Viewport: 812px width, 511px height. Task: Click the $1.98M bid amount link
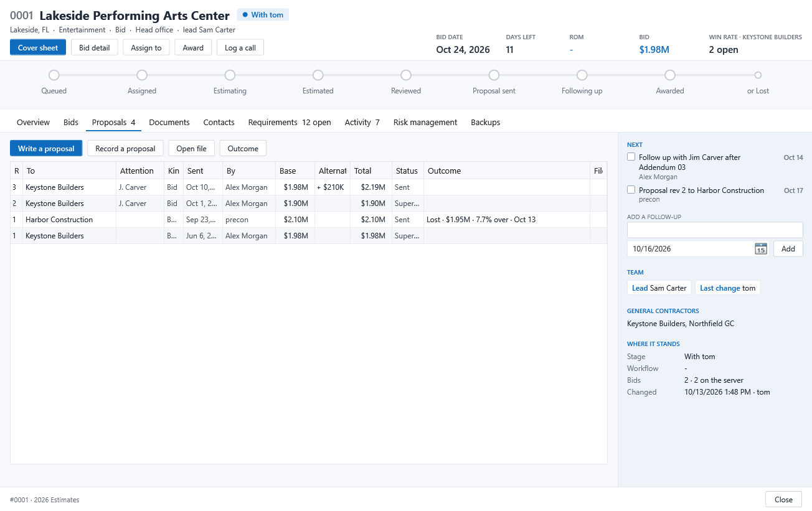pyautogui.click(x=654, y=50)
